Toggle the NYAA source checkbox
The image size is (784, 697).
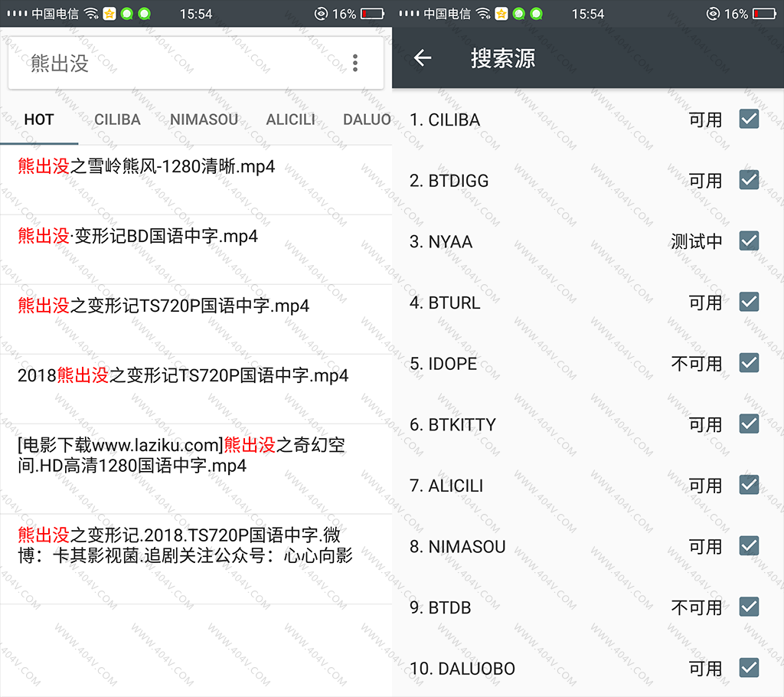(x=749, y=241)
